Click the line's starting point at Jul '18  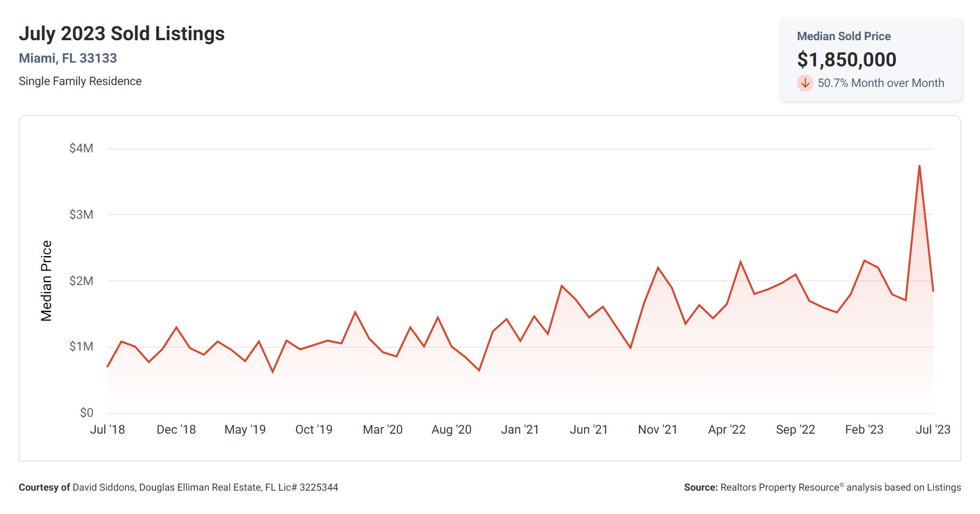coord(108,366)
